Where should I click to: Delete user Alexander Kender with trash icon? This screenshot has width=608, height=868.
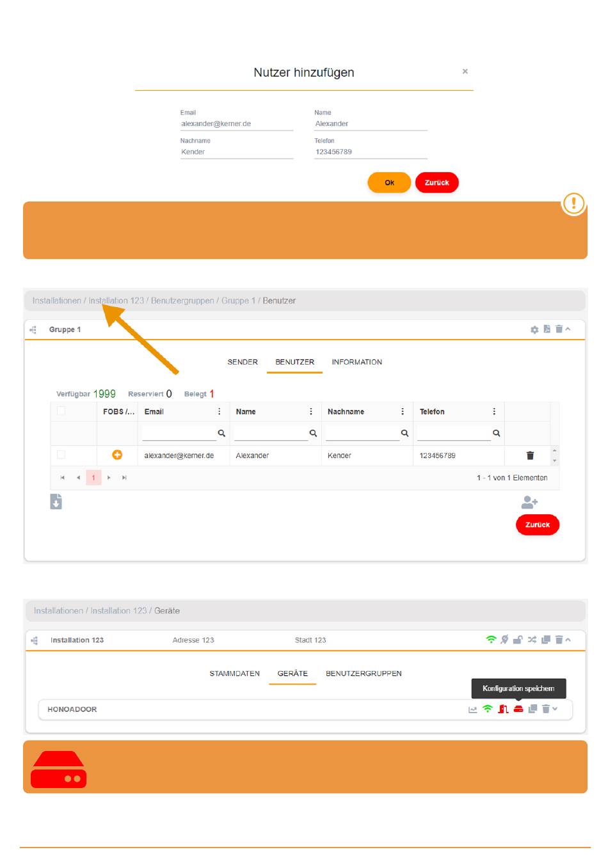pyautogui.click(x=530, y=455)
